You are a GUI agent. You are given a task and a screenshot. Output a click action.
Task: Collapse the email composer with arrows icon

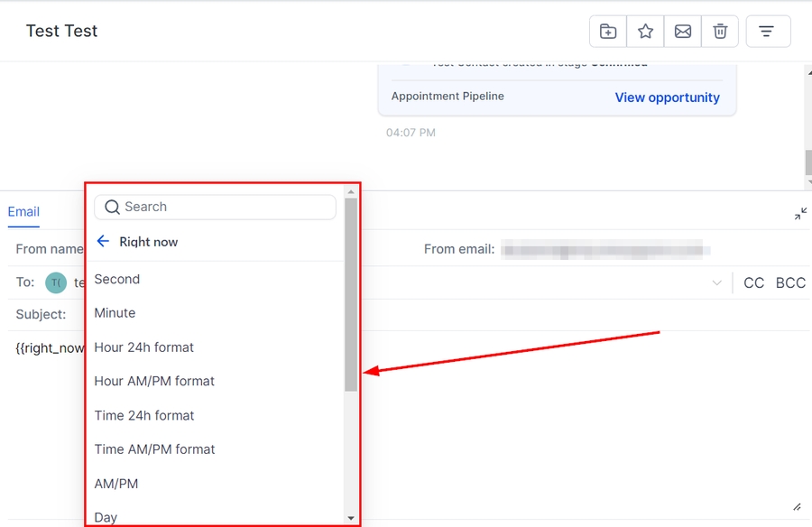click(800, 214)
